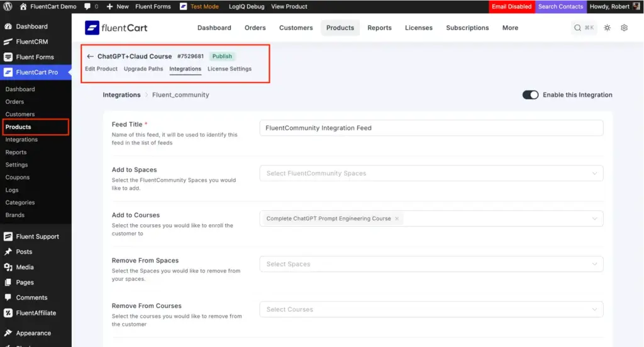This screenshot has width=644, height=347.
Task: Click the Search Contacts button
Action: (560, 6)
